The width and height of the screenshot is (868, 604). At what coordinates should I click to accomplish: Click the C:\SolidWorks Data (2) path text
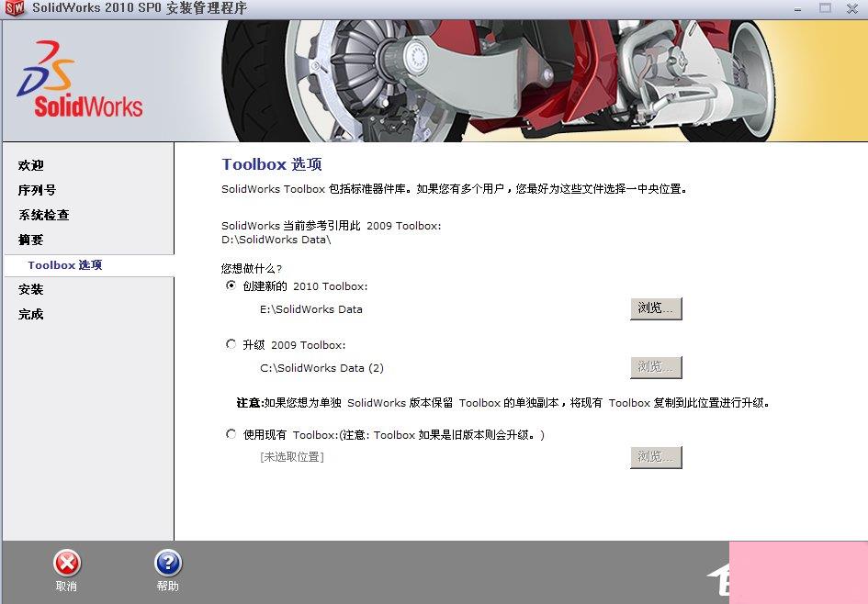pos(321,368)
